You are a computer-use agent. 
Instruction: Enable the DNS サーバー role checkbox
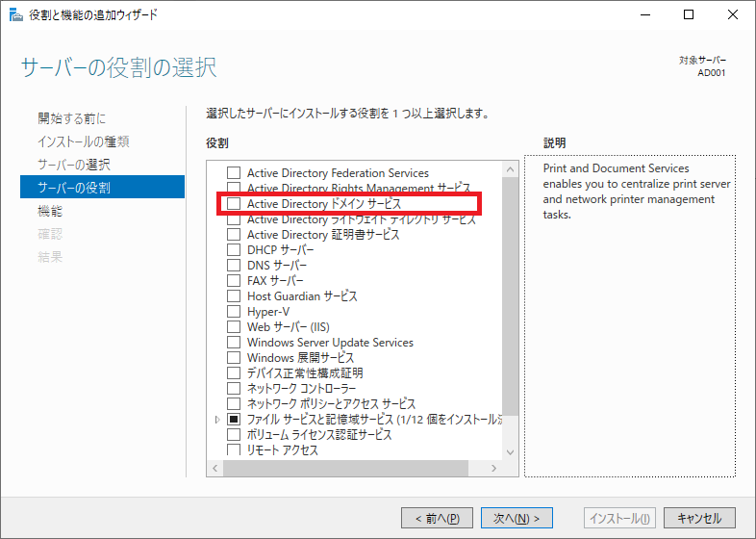pos(234,266)
